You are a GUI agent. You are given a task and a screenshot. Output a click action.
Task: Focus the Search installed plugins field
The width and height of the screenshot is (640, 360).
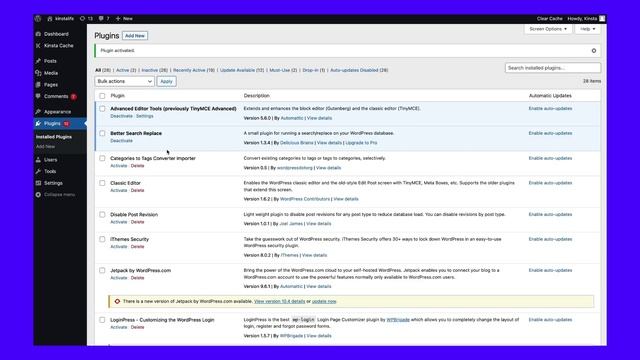[553, 68]
